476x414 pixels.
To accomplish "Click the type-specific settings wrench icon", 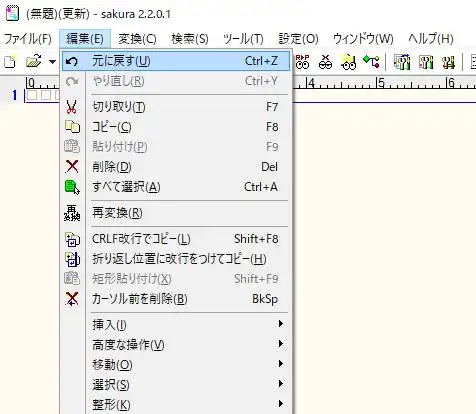I will coord(426,62).
